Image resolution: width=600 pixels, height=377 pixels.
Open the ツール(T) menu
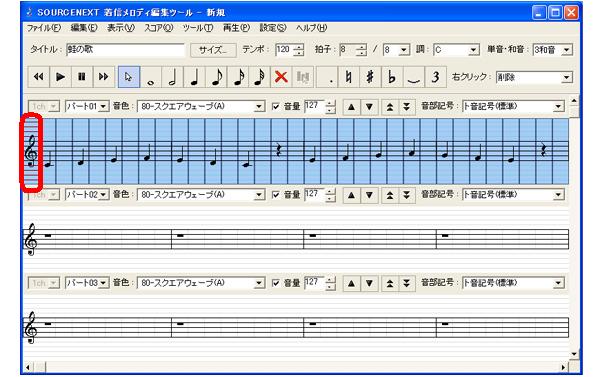click(x=198, y=28)
